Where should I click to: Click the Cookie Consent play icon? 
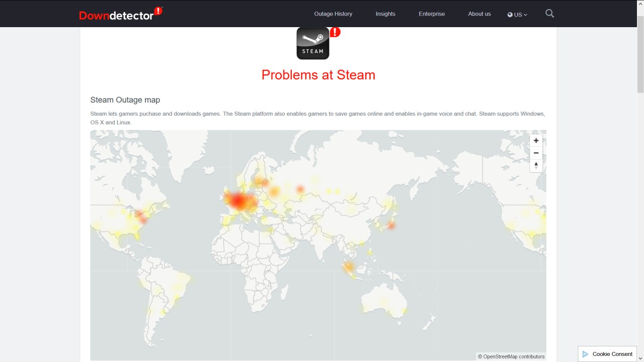[585, 354]
